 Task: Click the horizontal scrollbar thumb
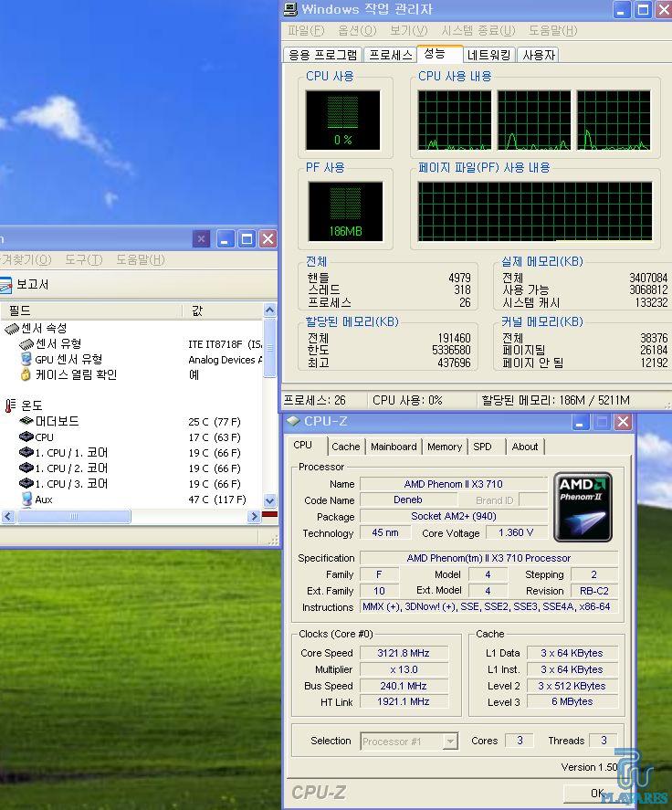tap(74, 516)
